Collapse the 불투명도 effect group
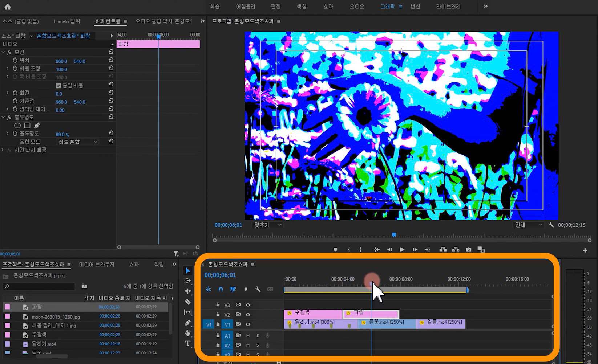This screenshot has height=364, width=598. 3,117
